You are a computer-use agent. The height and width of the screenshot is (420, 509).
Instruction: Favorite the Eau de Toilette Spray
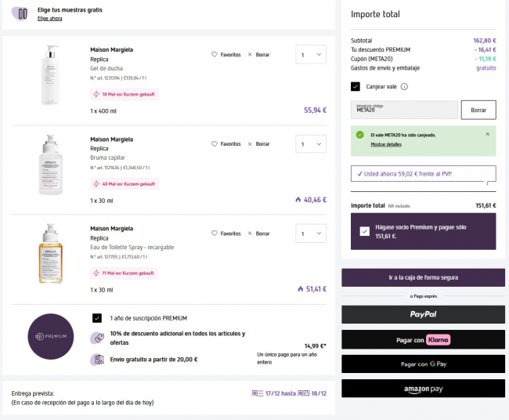215,234
